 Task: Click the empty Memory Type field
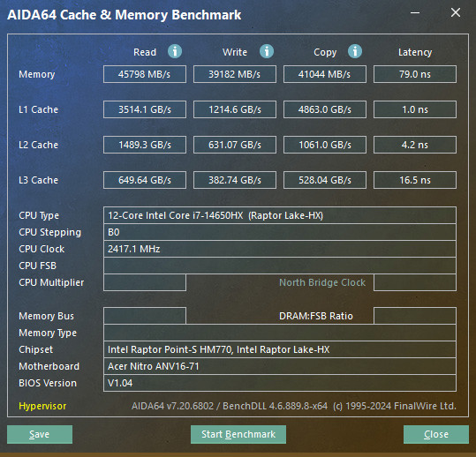tap(280, 333)
